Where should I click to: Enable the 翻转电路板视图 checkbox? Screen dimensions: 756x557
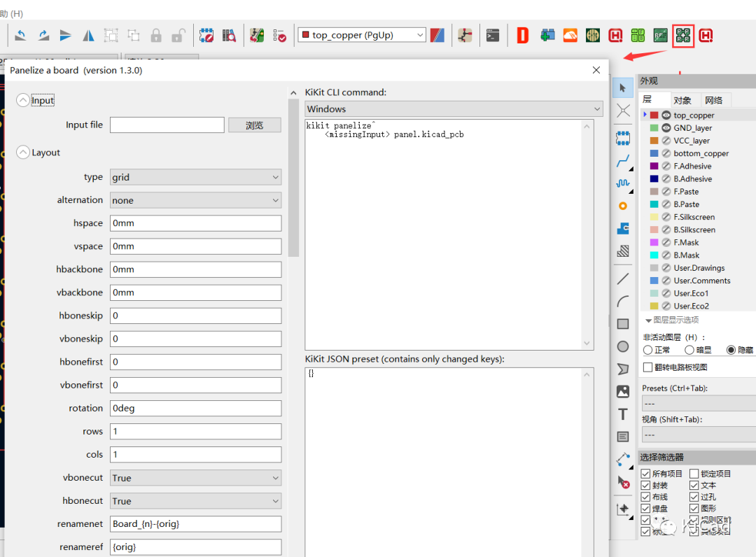648,367
